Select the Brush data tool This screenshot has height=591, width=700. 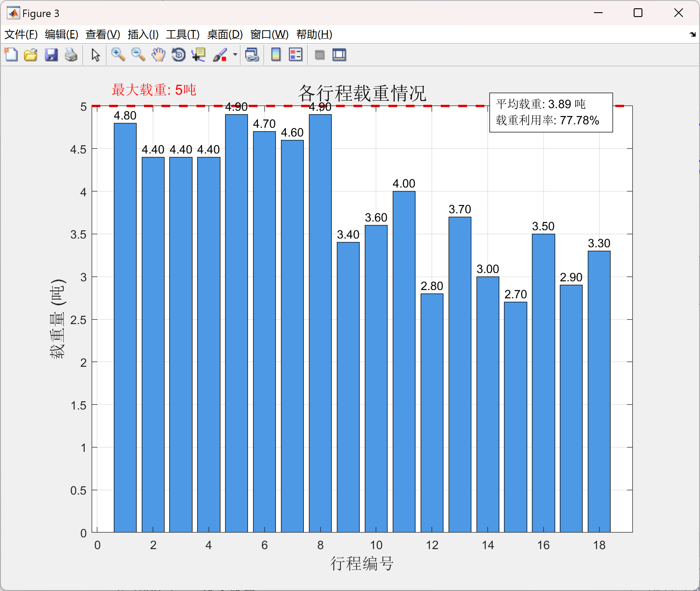point(220,55)
